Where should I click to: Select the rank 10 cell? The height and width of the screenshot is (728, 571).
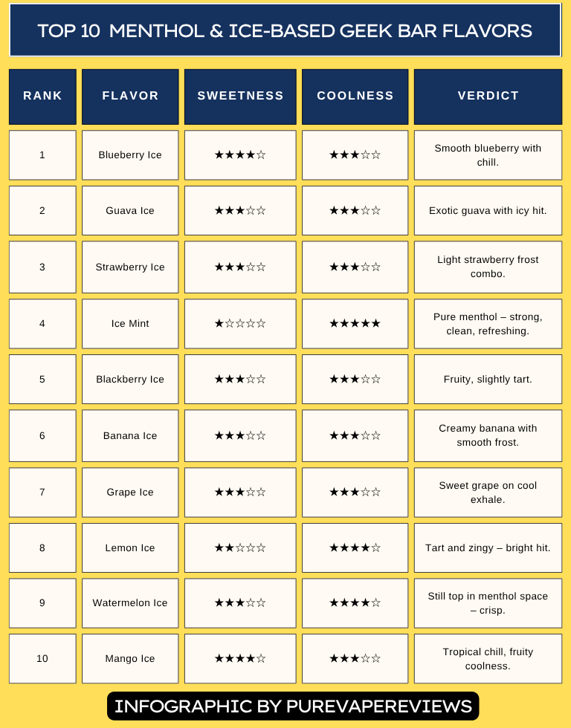click(42, 658)
